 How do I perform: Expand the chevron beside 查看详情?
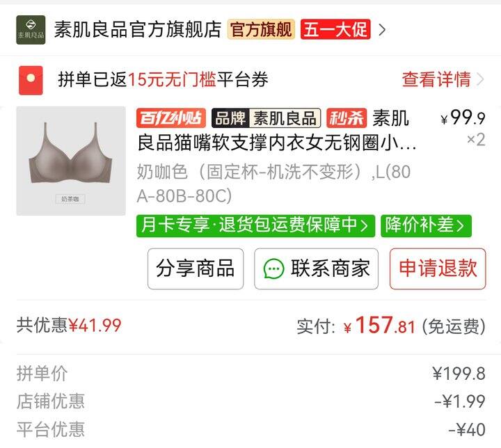[x=480, y=79]
